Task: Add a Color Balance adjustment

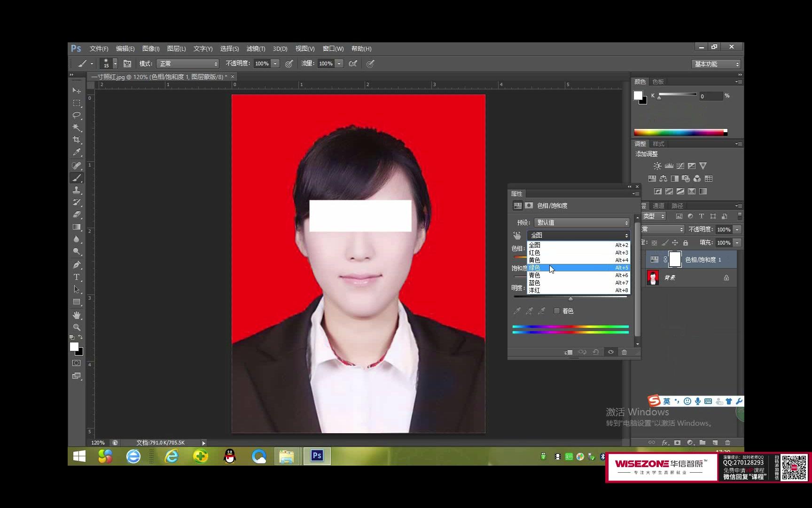Action: [x=664, y=179]
